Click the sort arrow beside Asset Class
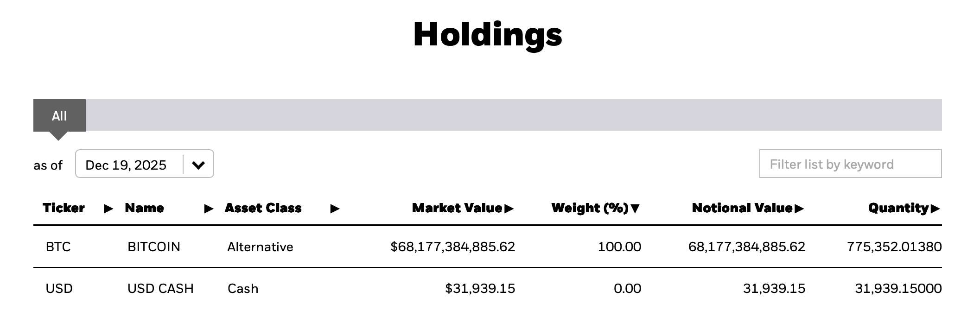The image size is (980, 317). click(335, 209)
